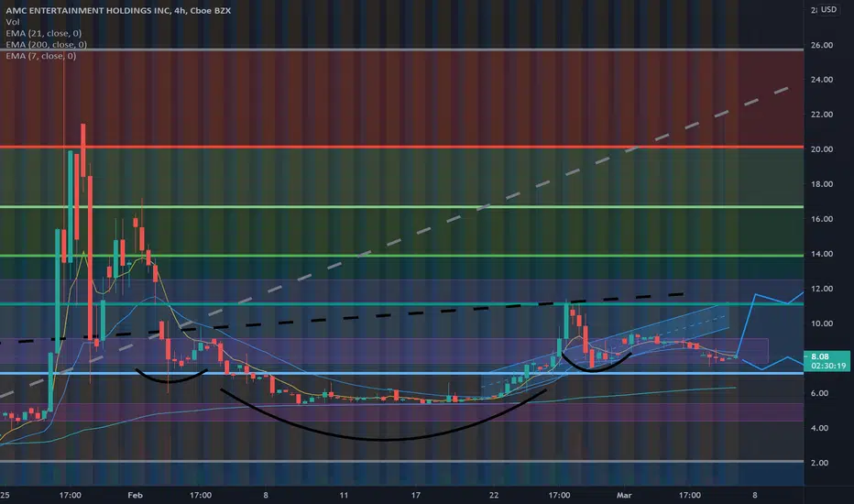The width and height of the screenshot is (854, 504).
Task: Select the blue zigzag projection path drawing
Action: (x=770, y=333)
